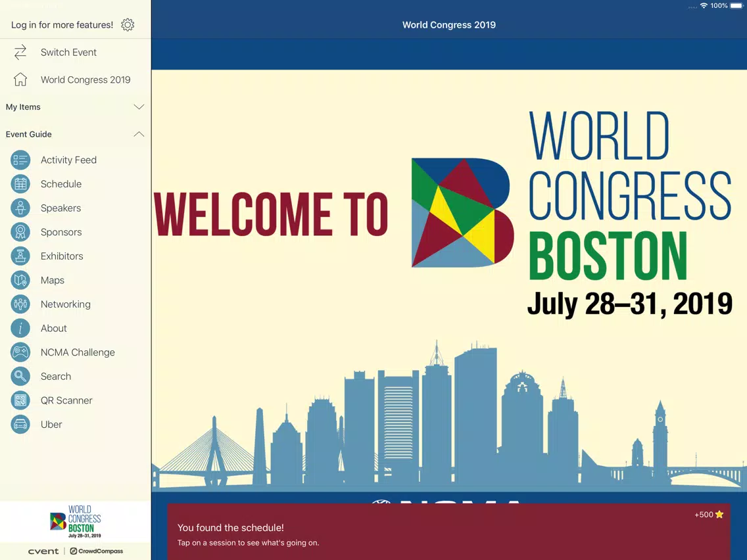The image size is (747, 560).
Task: Open the settings gear icon
Action: (x=128, y=25)
